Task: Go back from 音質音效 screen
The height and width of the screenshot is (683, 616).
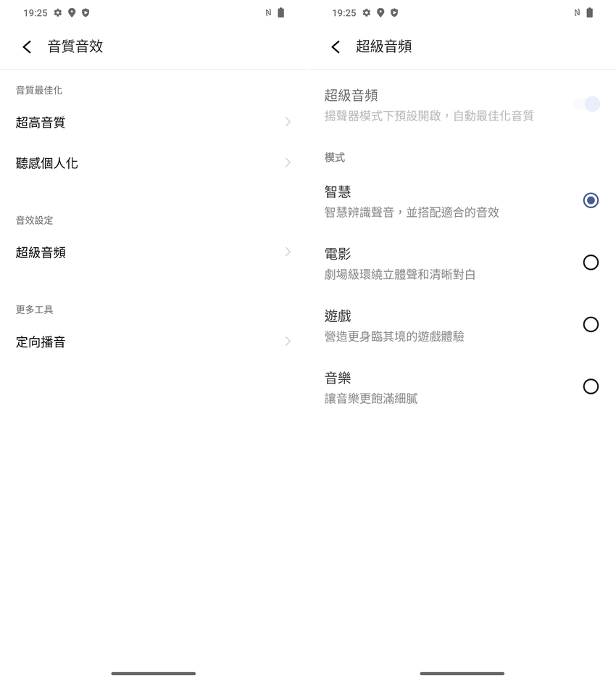Action: tap(27, 46)
